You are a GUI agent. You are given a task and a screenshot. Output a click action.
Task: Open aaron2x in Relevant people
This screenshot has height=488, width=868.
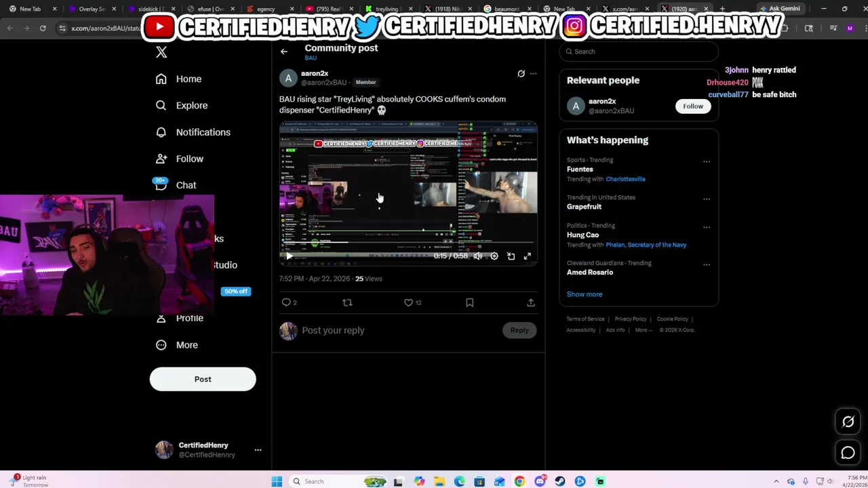[602, 101]
